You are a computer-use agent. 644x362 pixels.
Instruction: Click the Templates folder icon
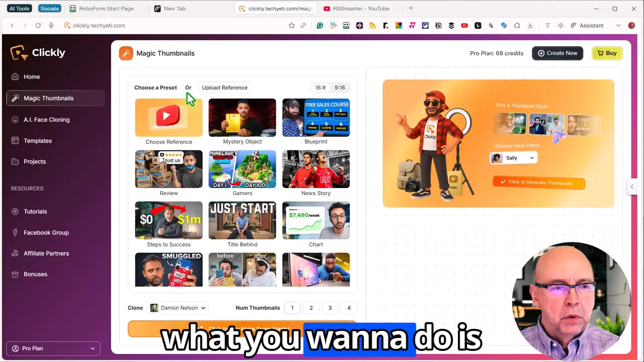coord(15,141)
